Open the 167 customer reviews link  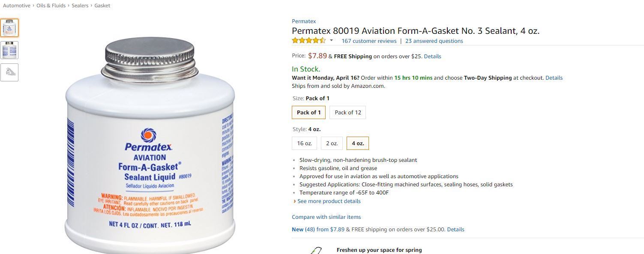tap(369, 41)
